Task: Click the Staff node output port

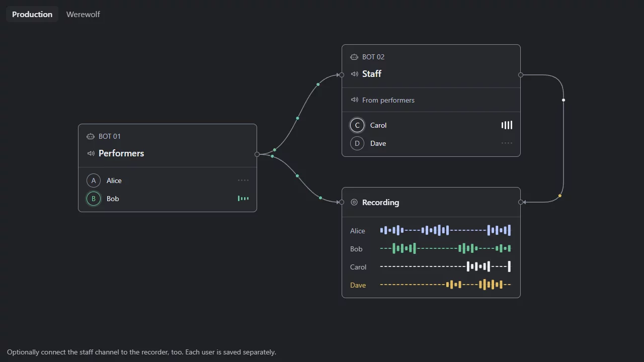Action: (x=521, y=75)
